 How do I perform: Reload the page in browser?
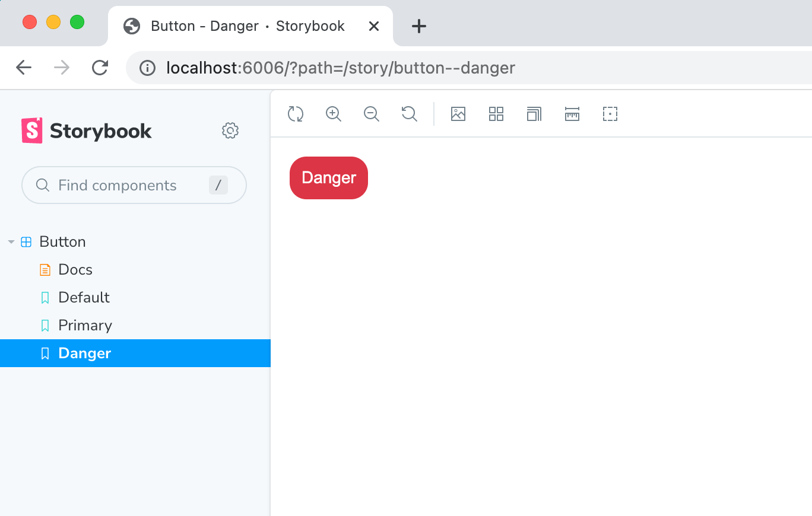tap(100, 67)
